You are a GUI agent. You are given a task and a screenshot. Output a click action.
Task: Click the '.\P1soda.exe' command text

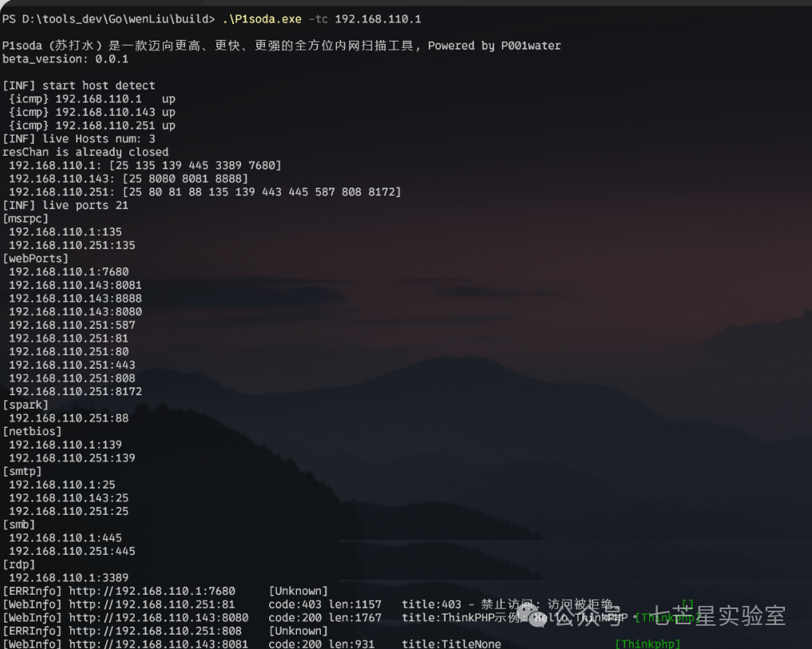262,19
